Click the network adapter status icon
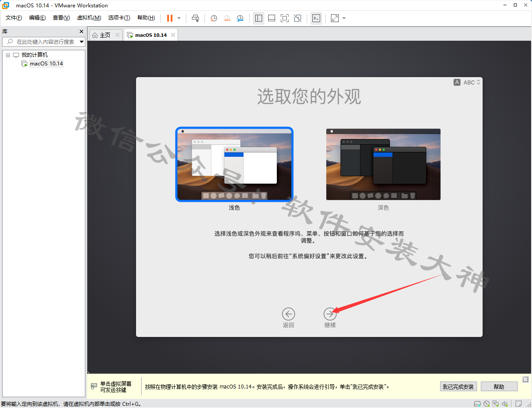The image size is (532, 408). click(496, 404)
